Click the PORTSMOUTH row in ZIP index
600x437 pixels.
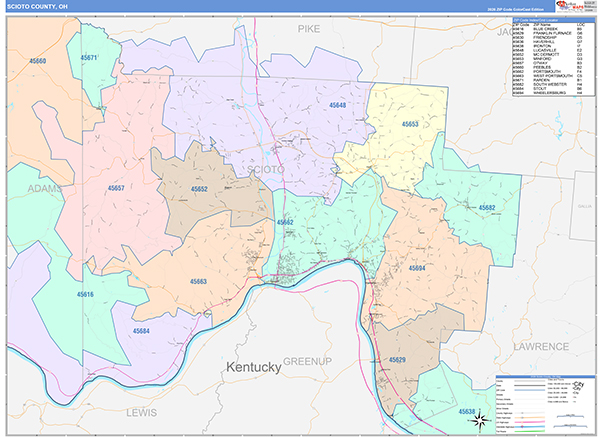coord(554,72)
